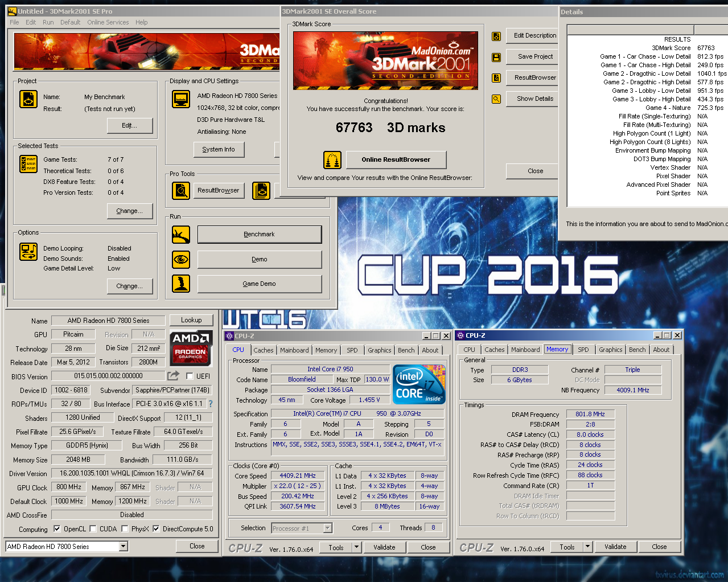This screenshot has width=728, height=582.
Task: Click the Project icon in 3DMark
Action: tap(28, 99)
